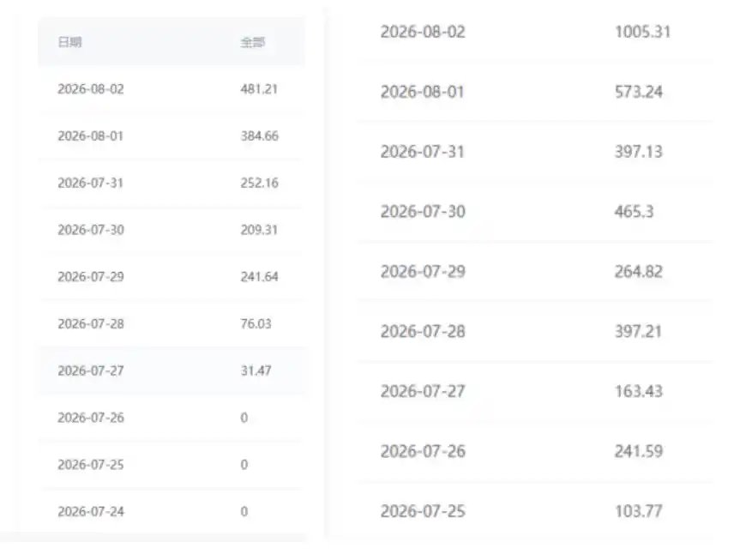
Task: Click the value 384.66
Action: tap(259, 135)
